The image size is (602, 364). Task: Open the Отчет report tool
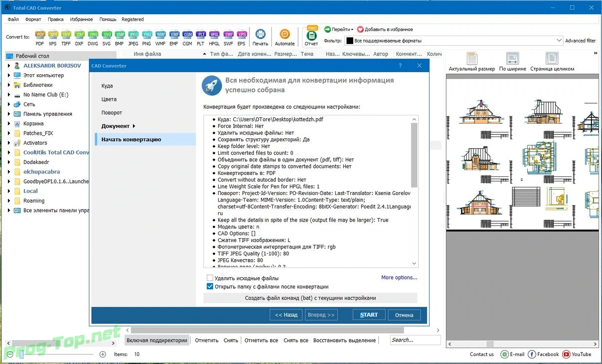[x=311, y=36]
